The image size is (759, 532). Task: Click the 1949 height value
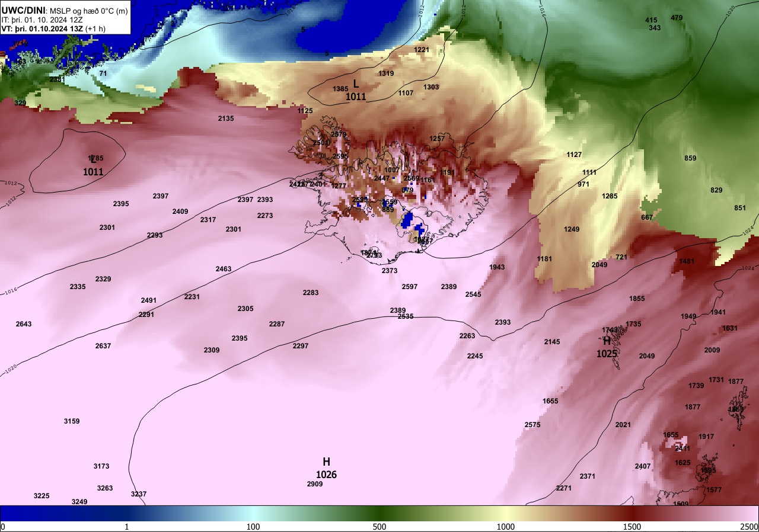688,316
